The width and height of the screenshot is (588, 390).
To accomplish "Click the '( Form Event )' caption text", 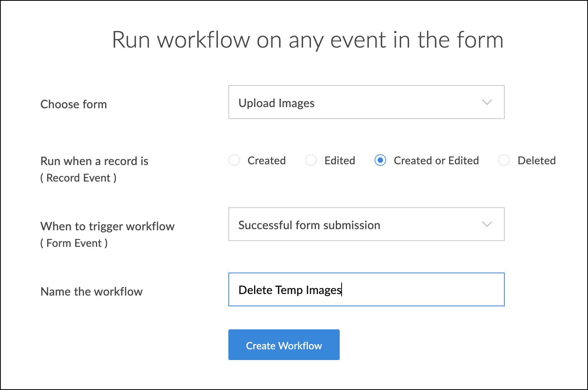I will [x=74, y=243].
